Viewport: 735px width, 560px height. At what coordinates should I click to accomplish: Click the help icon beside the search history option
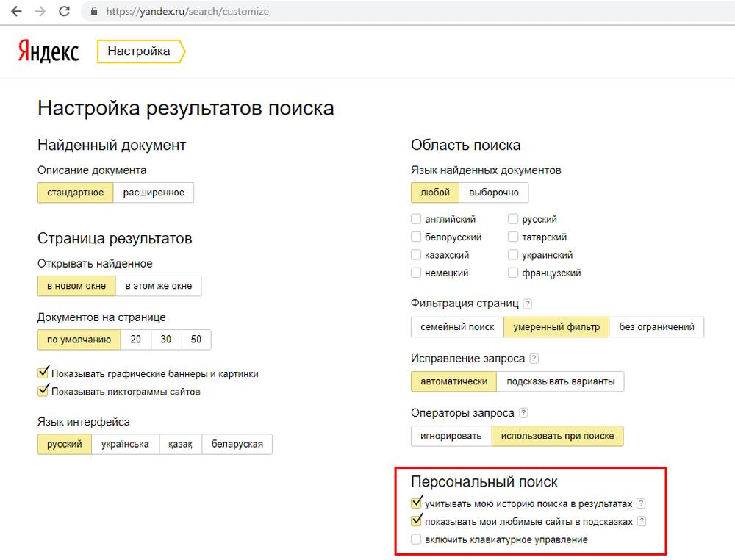(642, 503)
